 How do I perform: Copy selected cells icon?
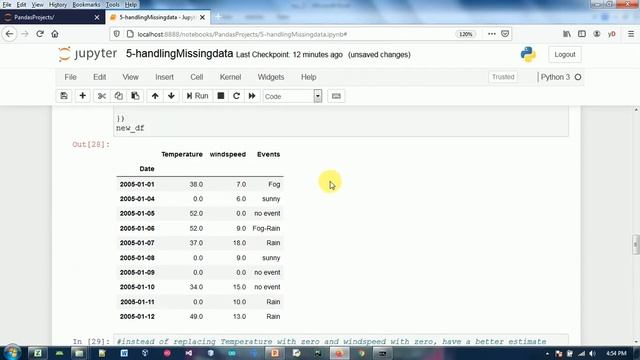coord(118,96)
